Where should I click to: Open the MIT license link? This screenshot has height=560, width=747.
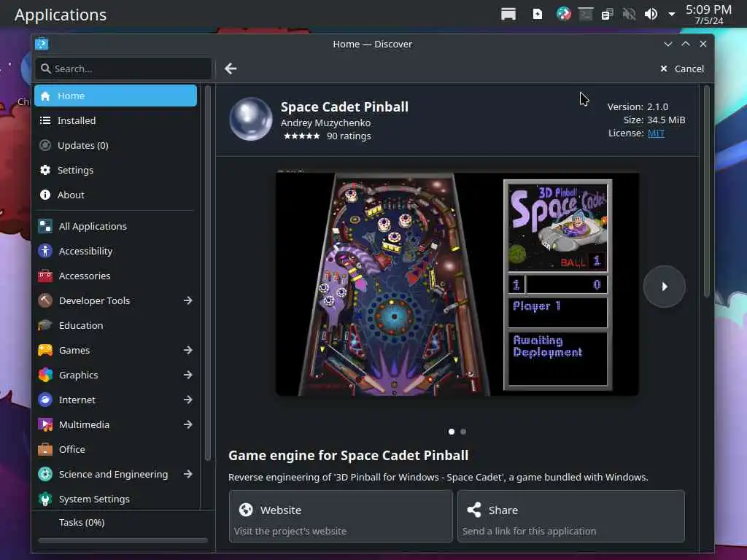(x=656, y=133)
